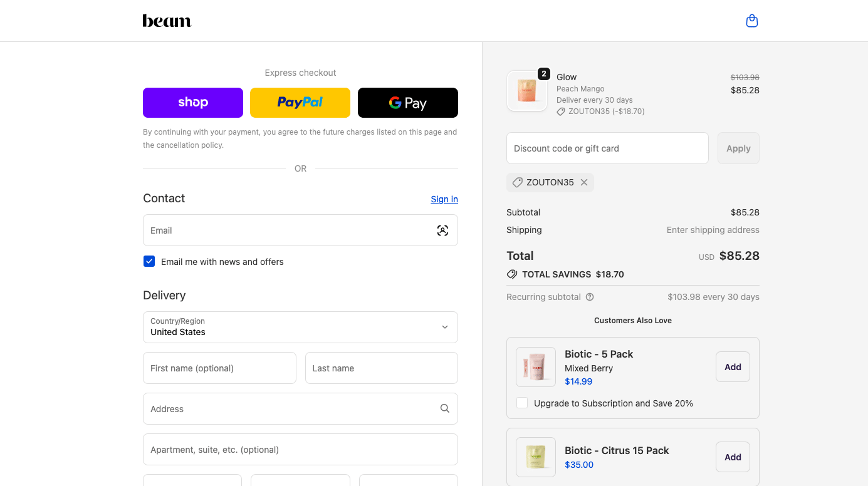The width and height of the screenshot is (868, 486).
Task: Click the Biotic Citrus 15 Pack image
Action: click(x=536, y=457)
